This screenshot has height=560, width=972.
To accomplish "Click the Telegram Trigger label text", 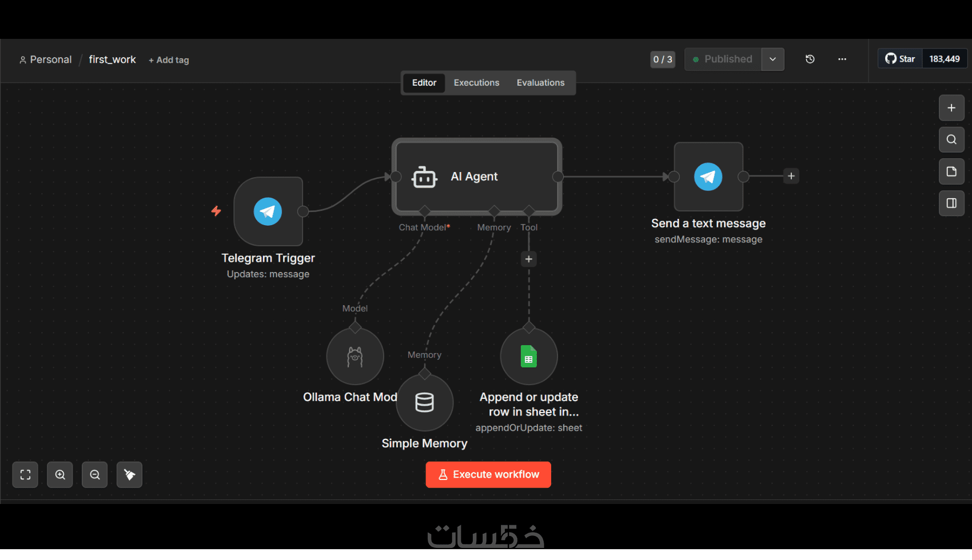I will (268, 258).
